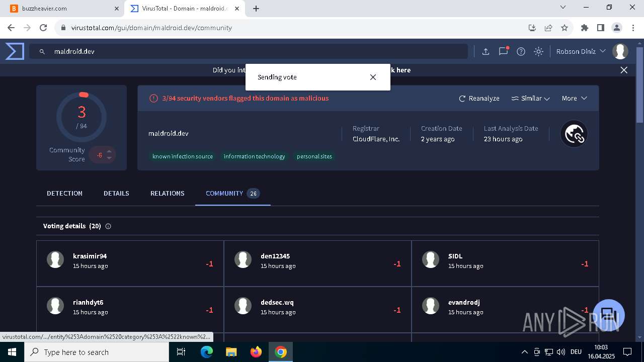Click the taskbar search box
Screen dimensions: 644x362
[x=96, y=352]
